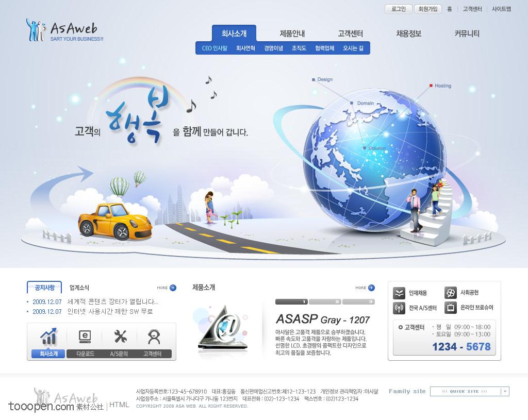Click the 회원가입 button

click(427, 9)
